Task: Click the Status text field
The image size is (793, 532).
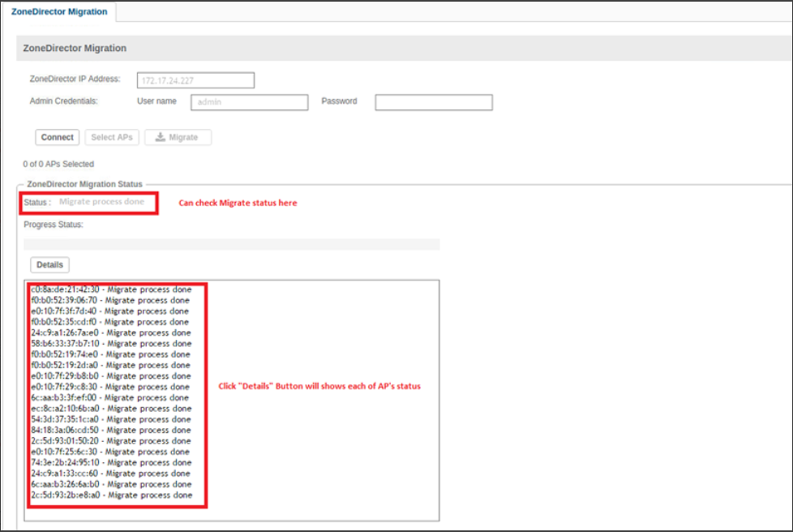Action: (x=102, y=202)
